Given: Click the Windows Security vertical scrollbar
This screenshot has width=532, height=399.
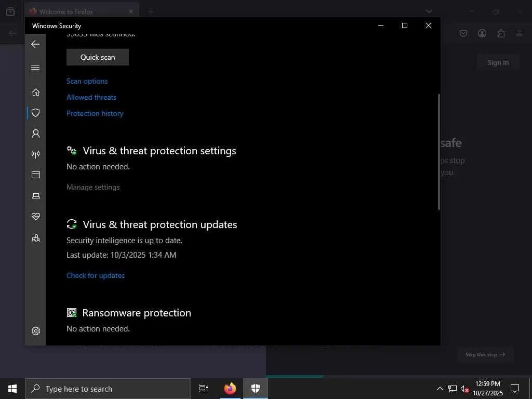Looking at the screenshot, I should click(x=438, y=152).
